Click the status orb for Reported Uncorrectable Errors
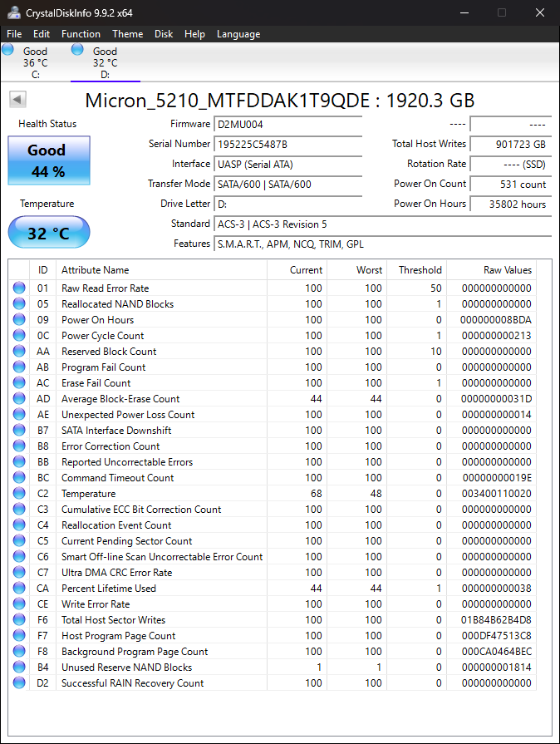This screenshot has height=744, width=560. coord(19,461)
